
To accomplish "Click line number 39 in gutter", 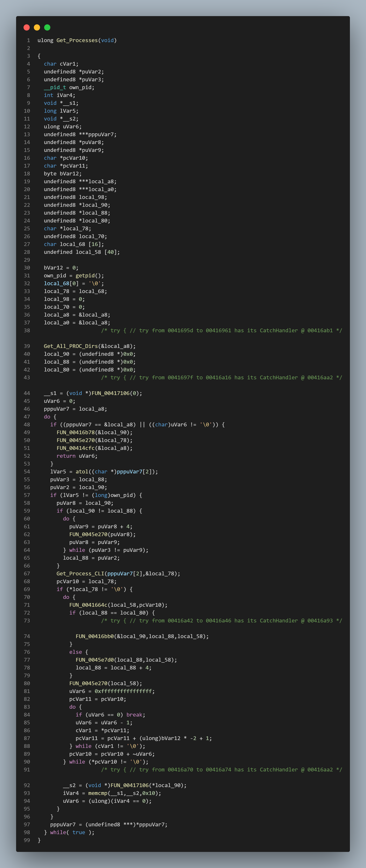I will point(27,346).
